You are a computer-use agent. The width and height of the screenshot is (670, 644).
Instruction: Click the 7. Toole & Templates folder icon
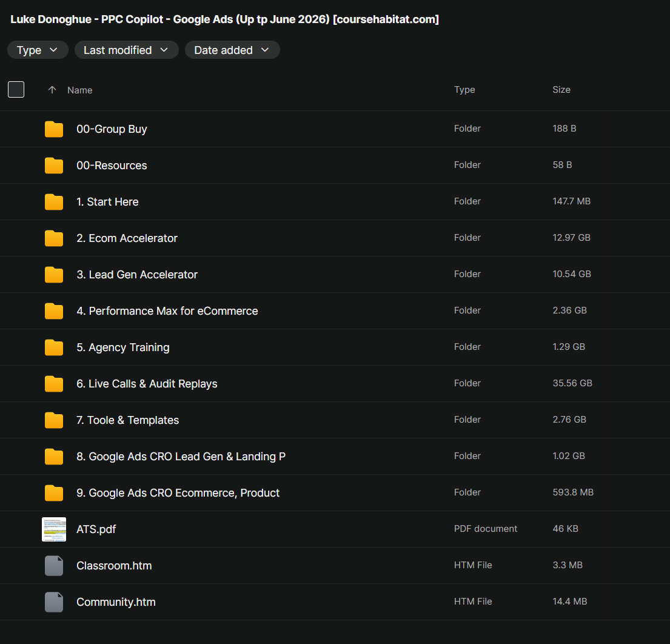pos(54,420)
